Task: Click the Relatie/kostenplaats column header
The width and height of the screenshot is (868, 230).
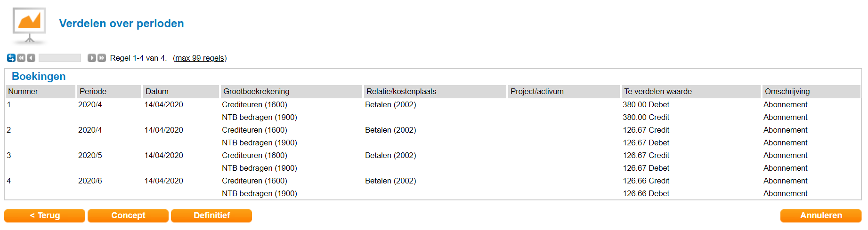Action: pos(401,91)
